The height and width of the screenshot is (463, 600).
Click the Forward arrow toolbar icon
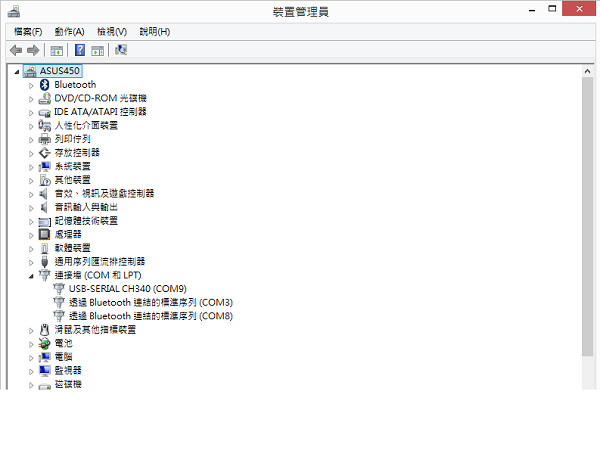(x=33, y=50)
